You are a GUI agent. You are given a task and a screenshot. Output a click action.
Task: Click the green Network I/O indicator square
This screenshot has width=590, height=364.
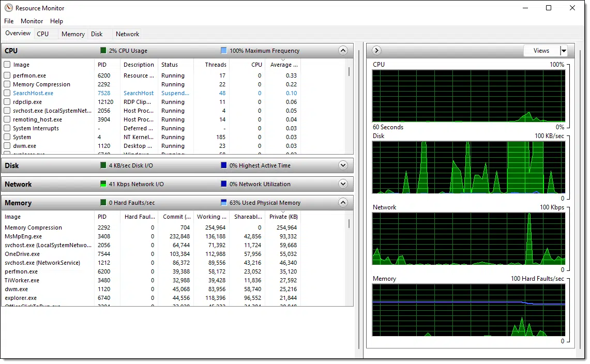click(103, 184)
